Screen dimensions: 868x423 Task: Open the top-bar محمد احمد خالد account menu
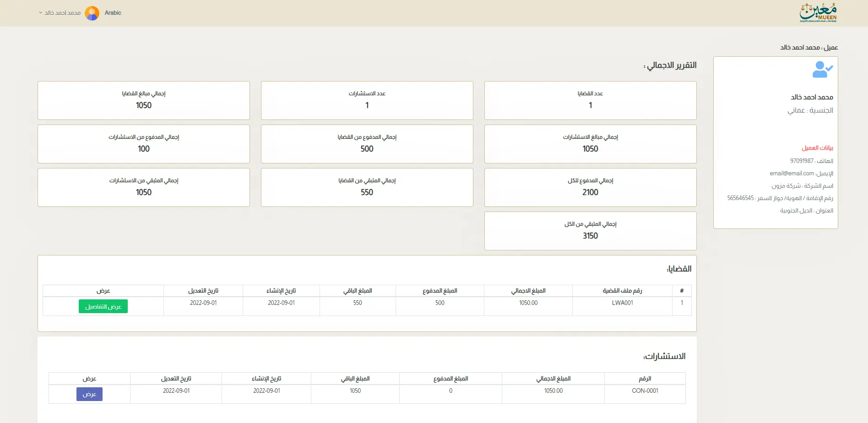point(63,13)
